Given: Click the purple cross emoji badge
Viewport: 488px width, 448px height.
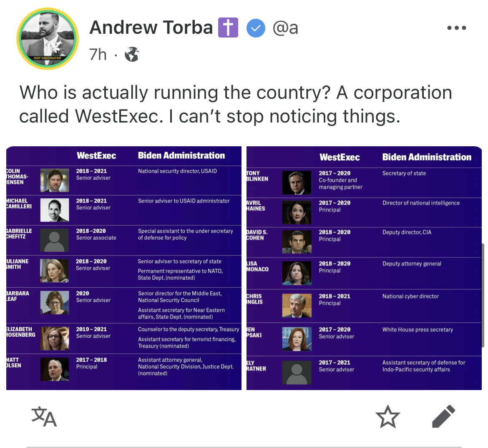Looking at the screenshot, I should tap(228, 28).
